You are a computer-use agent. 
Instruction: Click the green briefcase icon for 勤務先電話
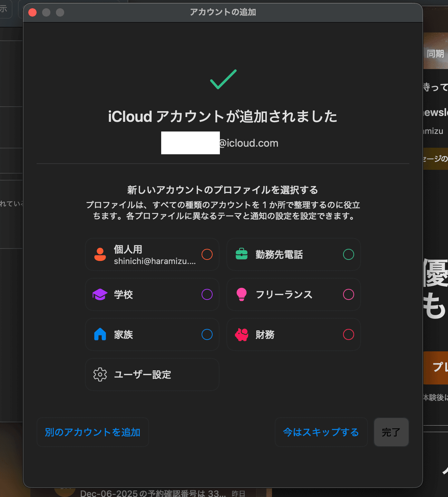[x=242, y=254]
